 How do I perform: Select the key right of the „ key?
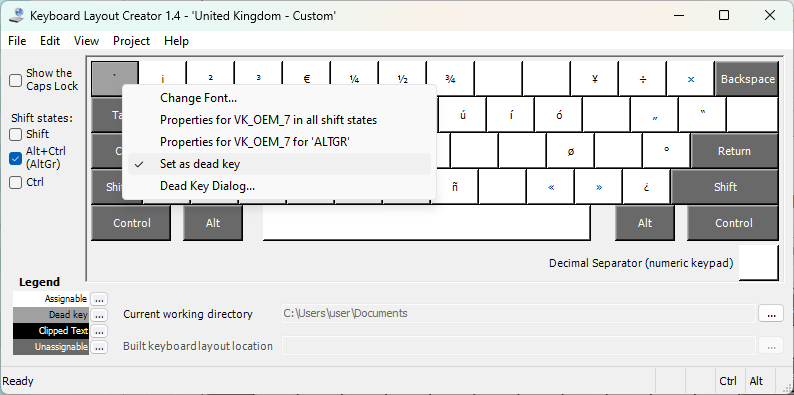pos(703,115)
